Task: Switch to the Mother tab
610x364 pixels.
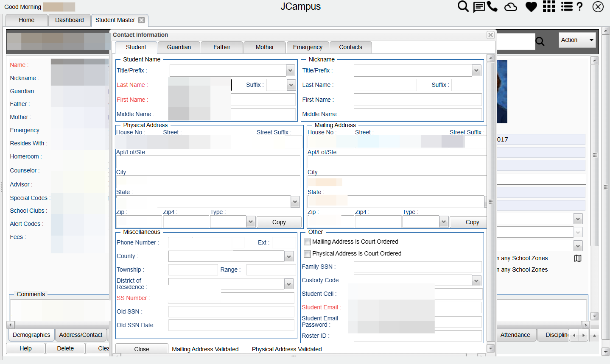Action: pyautogui.click(x=265, y=47)
